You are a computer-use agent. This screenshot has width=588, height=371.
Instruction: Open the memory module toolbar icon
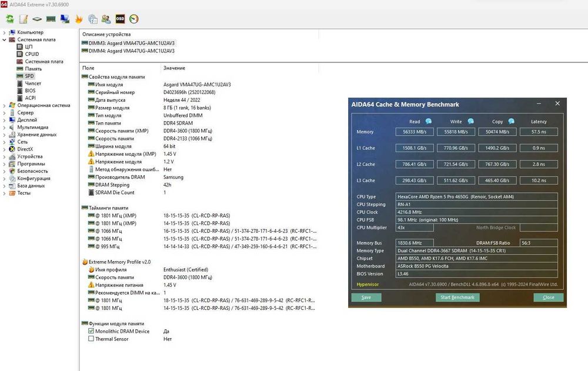(51, 19)
